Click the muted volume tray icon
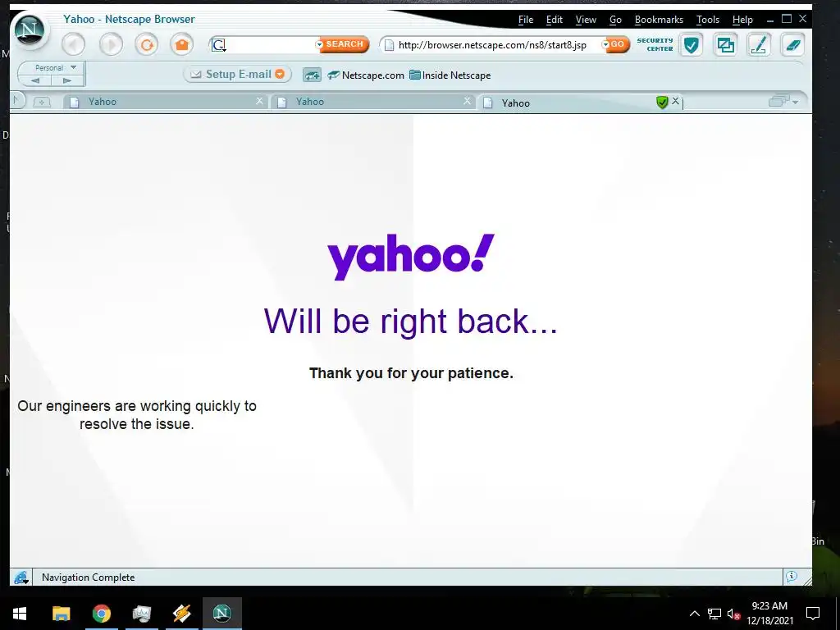840x630 pixels. (x=733, y=614)
